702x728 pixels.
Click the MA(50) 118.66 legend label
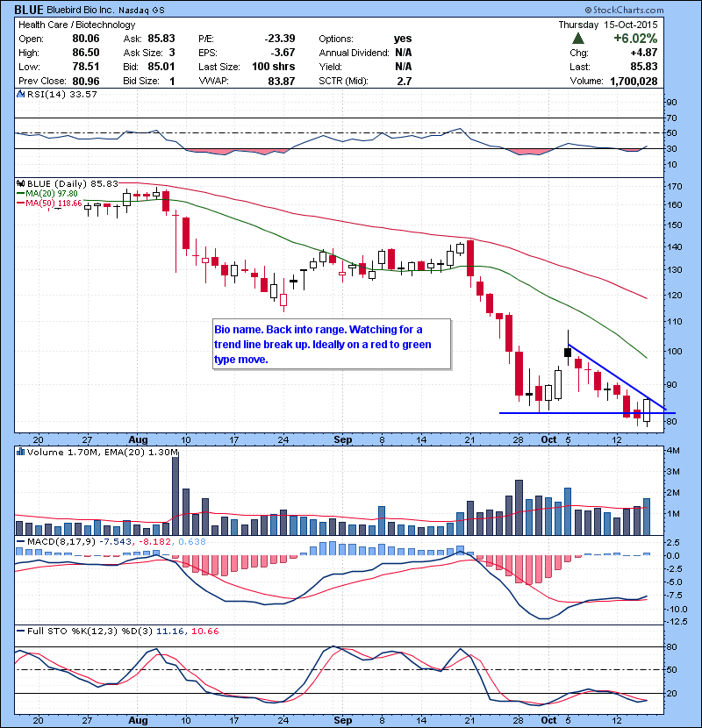[x=49, y=203]
